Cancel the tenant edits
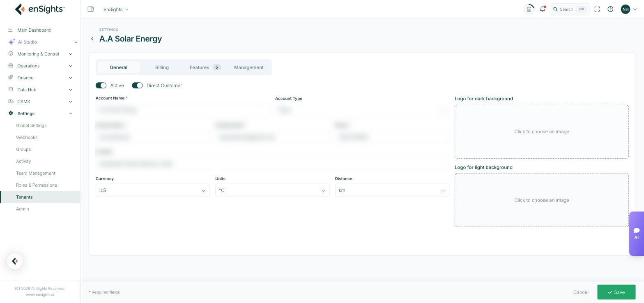 [x=581, y=292]
